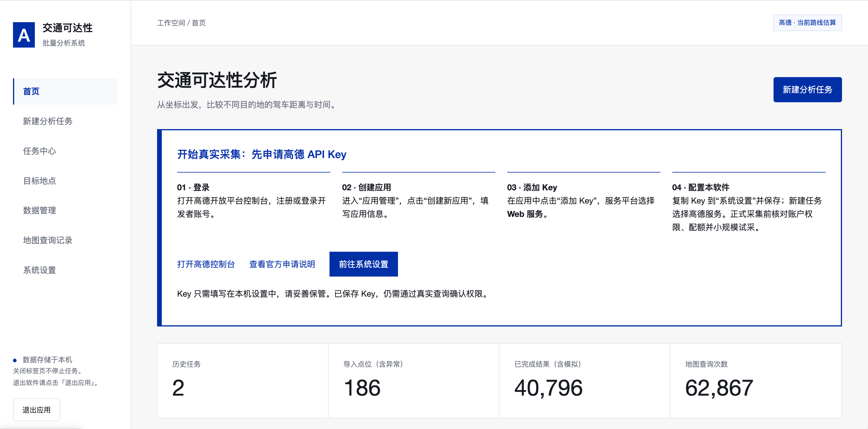The height and width of the screenshot is (429, 868).
Task: Click the value 186
Action: (x=362, y=388)
